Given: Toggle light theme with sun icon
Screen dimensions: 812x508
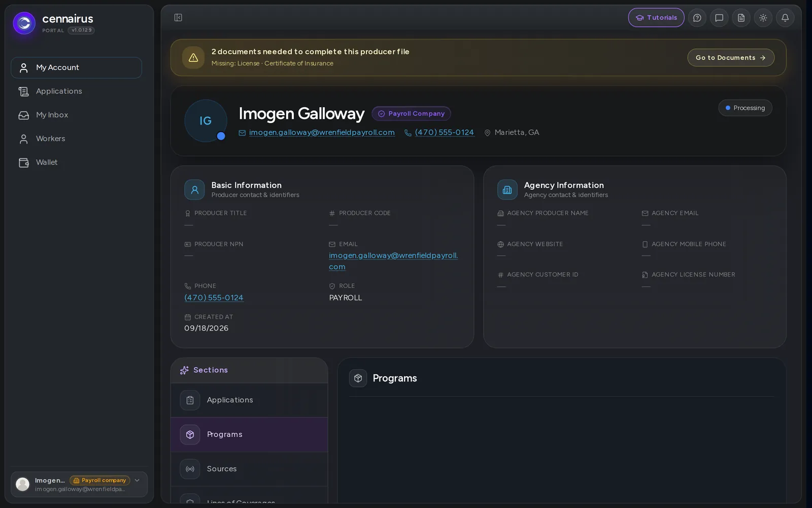Looking at the screenshot, I should [763, 18].
